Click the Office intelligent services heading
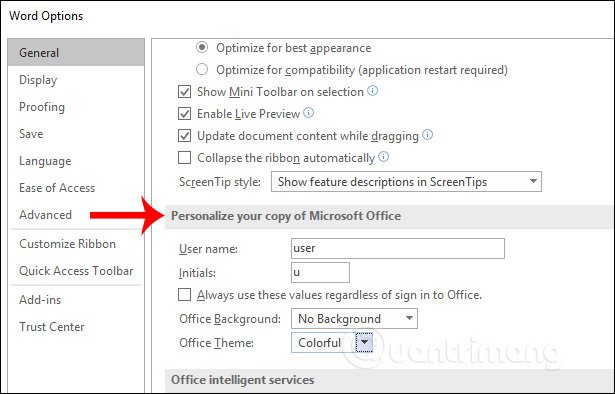615x394 pixels. 242,380
